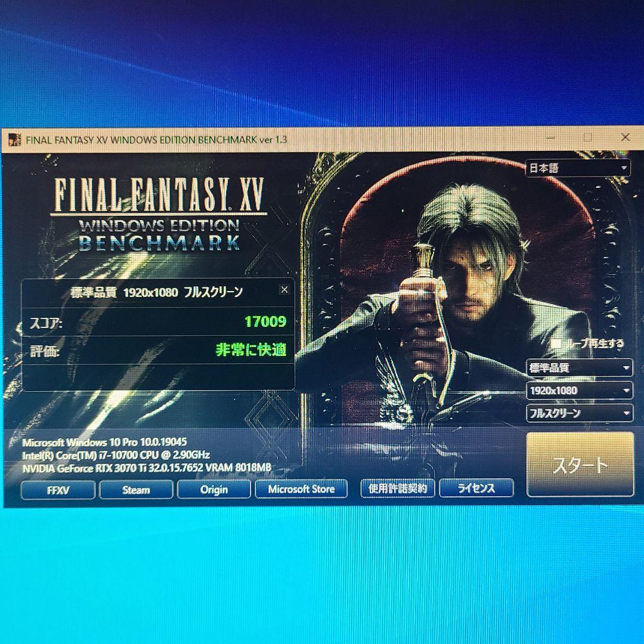Open the 1920x1080 resolution dropdown

[x=580, y=390]
